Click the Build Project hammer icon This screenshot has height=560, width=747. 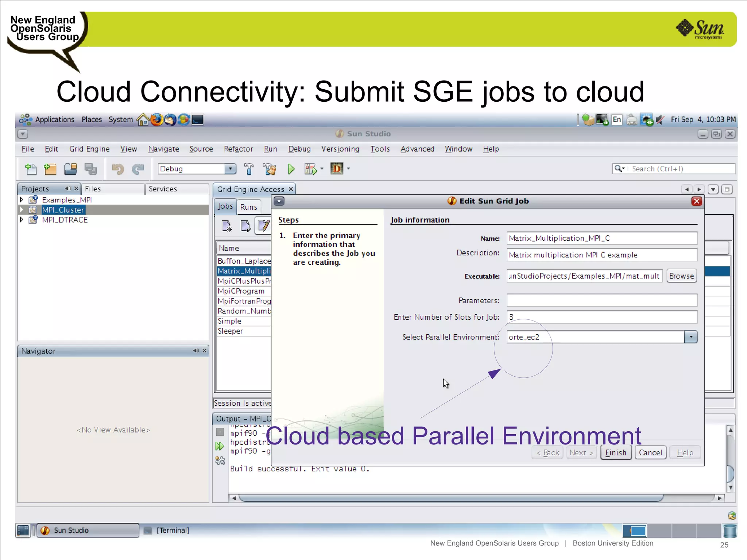pos(249,169)
